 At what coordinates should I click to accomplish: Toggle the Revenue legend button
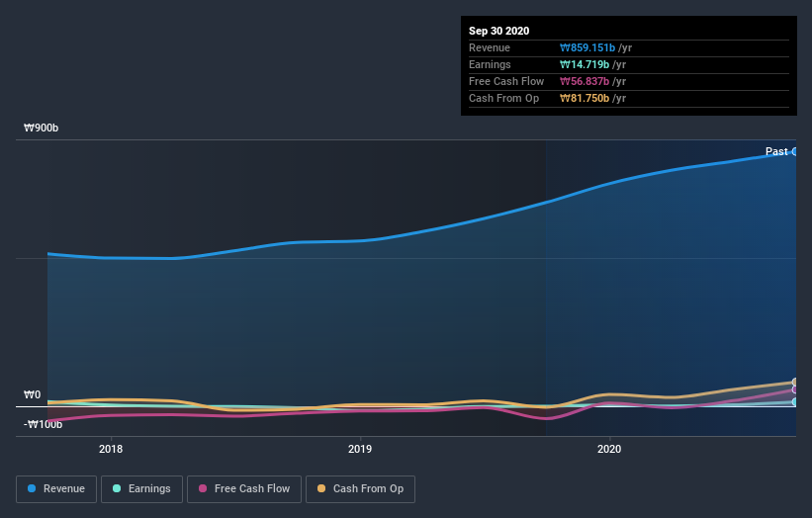[x=56, y=489]
